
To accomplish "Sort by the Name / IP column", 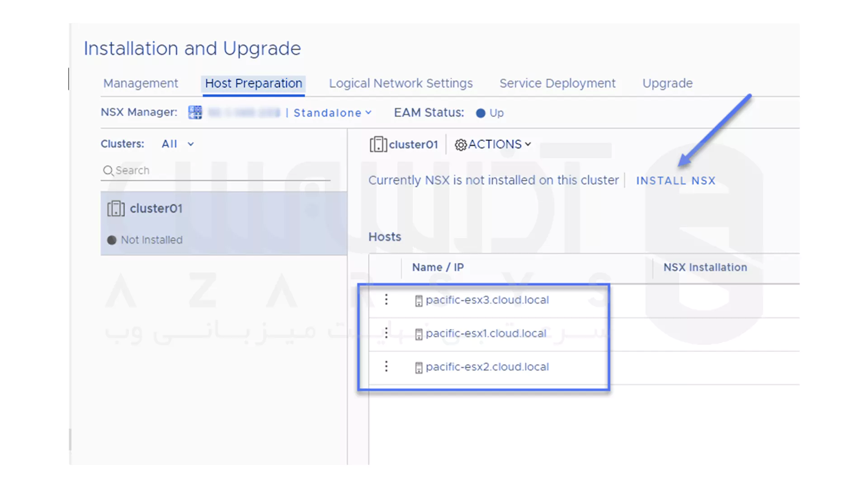I will click(438, 267).
